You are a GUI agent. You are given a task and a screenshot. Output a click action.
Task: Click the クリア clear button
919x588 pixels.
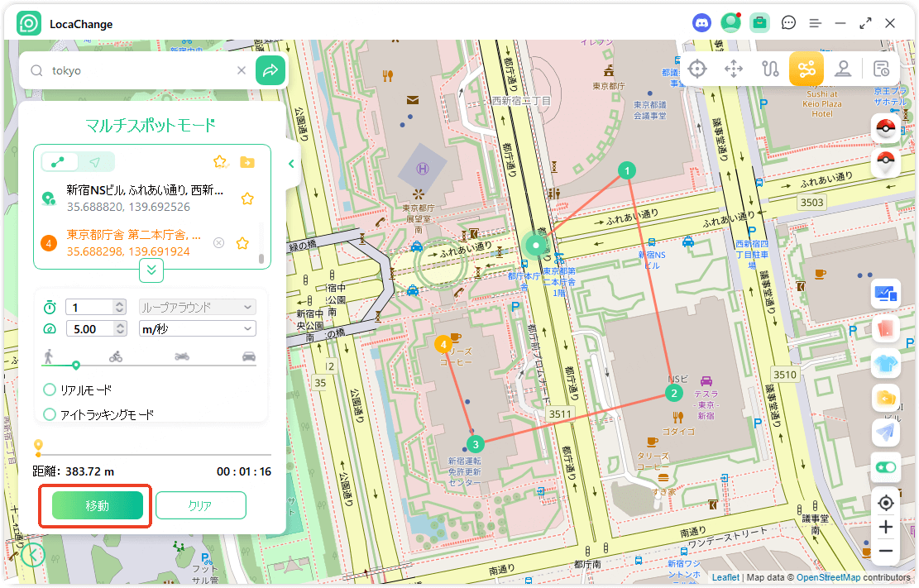[x=200, y=505]
